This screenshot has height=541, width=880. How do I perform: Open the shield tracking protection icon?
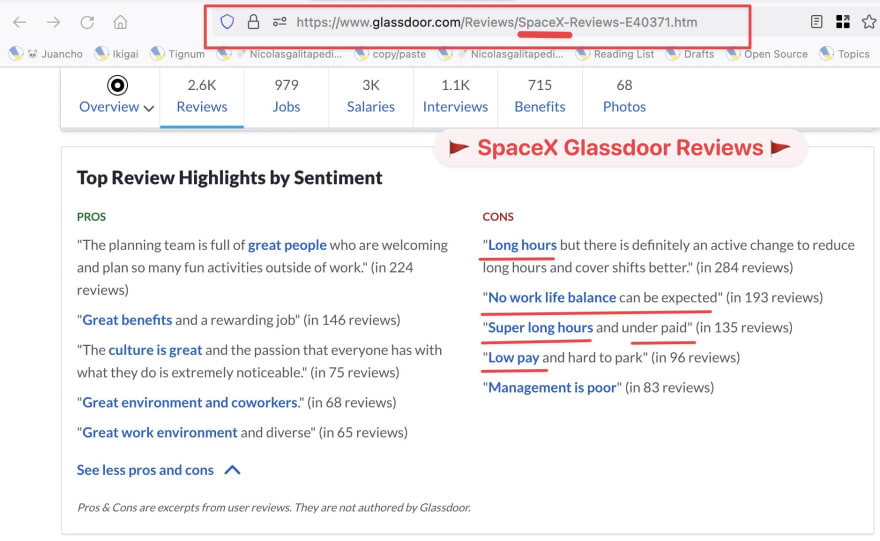pyautogui.click(x=227, y=22)
